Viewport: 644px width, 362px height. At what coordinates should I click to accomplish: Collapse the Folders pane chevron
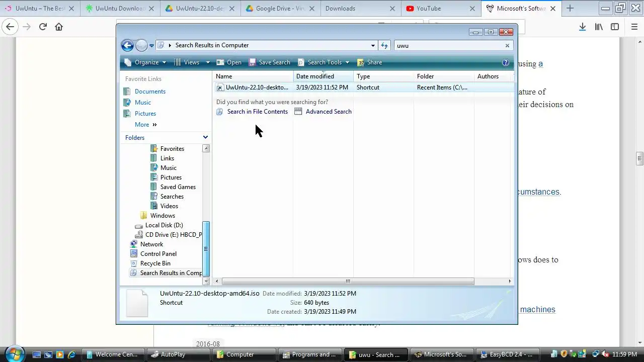205,137
